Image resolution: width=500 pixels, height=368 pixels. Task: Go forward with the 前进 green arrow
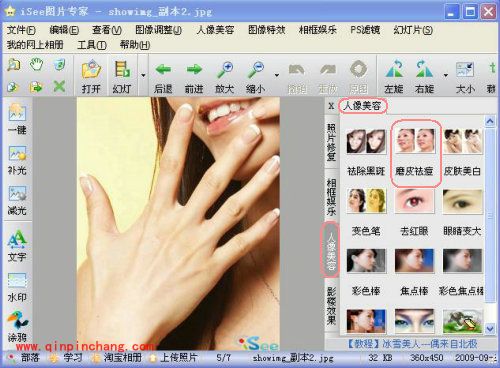pos(194,77)
